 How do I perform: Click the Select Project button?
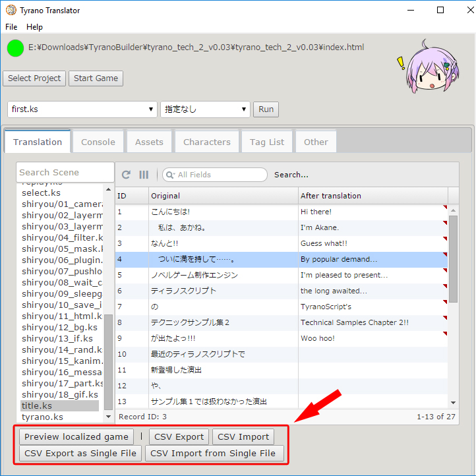[34, 78]
